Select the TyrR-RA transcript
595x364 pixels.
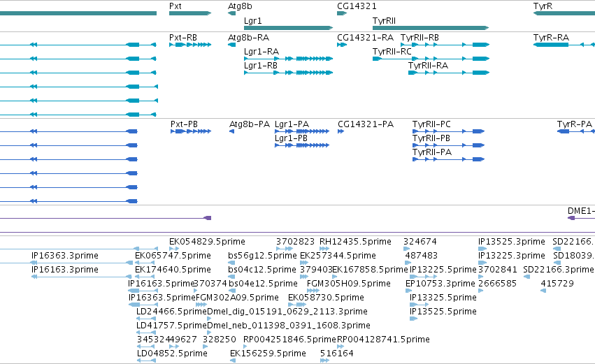pyautogui.click(x=564, y=45)
